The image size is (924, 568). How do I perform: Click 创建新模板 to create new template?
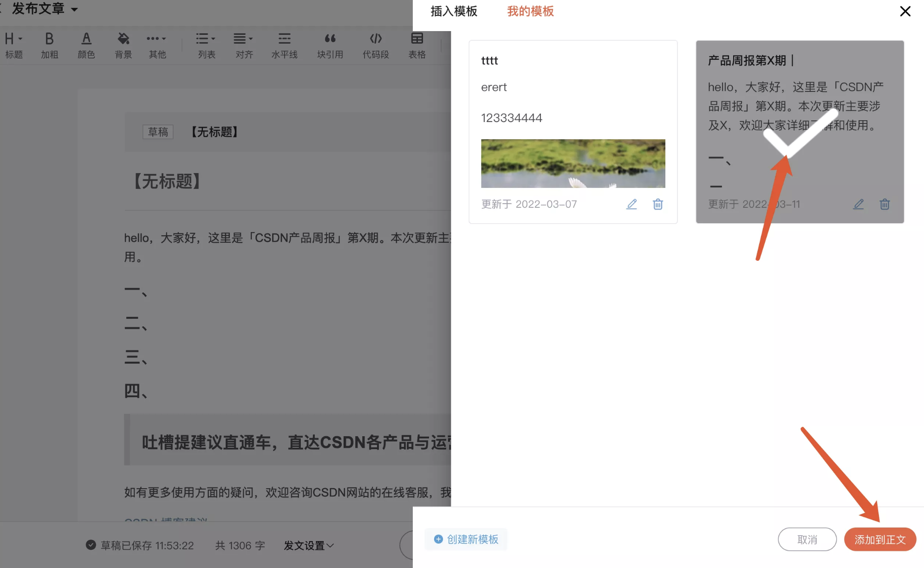pos(466,539)
